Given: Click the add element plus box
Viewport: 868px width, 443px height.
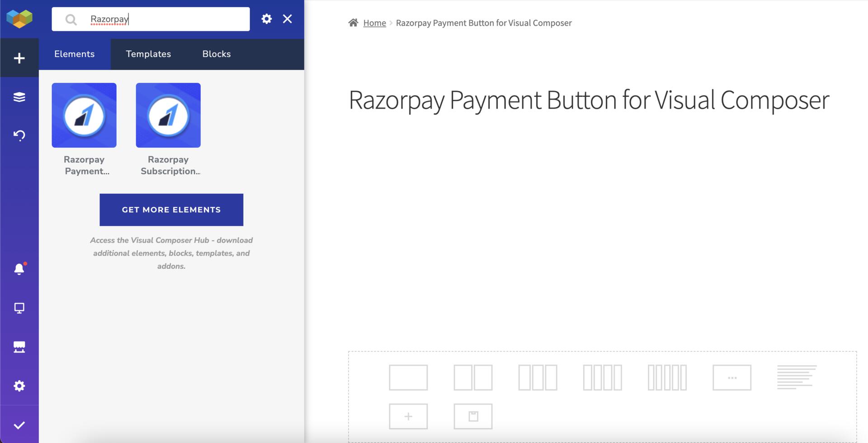Looking at the screenshot, I should click(408, 416).
